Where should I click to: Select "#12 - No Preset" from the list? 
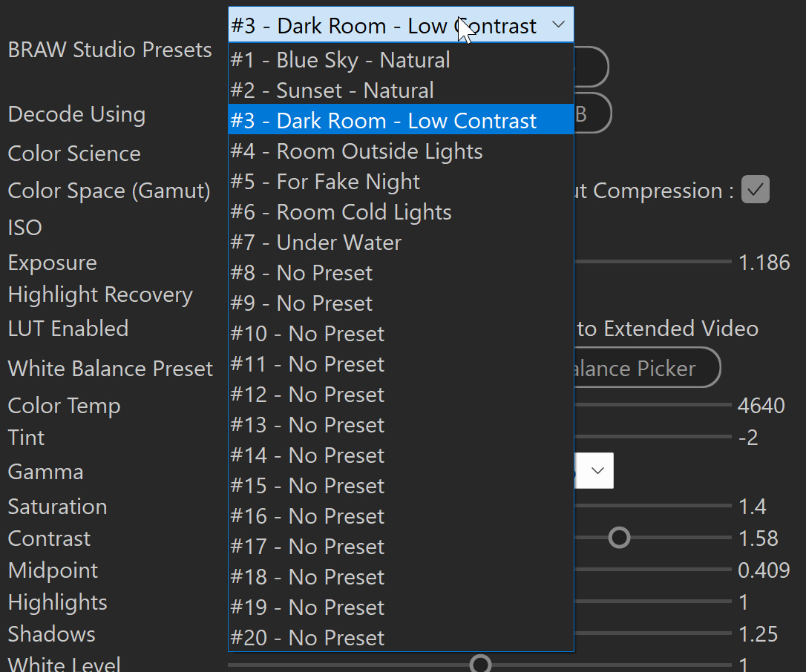307,394
